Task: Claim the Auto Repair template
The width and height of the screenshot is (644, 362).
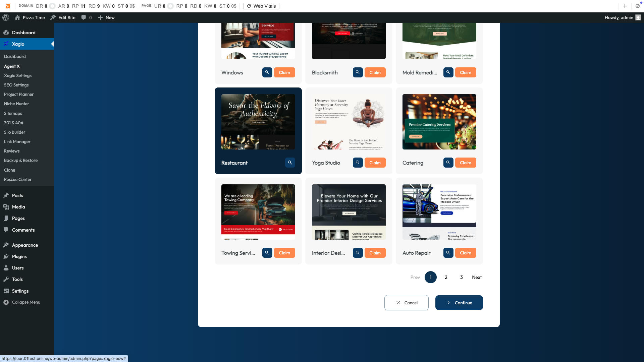Action: point(466,253)
